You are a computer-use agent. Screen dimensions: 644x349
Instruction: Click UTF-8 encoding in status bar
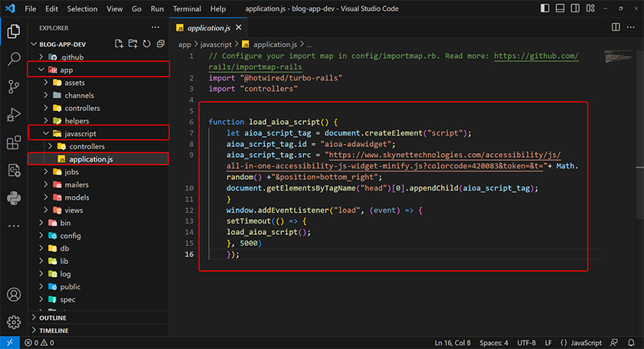pyautogui.click(x=527, y=342)
